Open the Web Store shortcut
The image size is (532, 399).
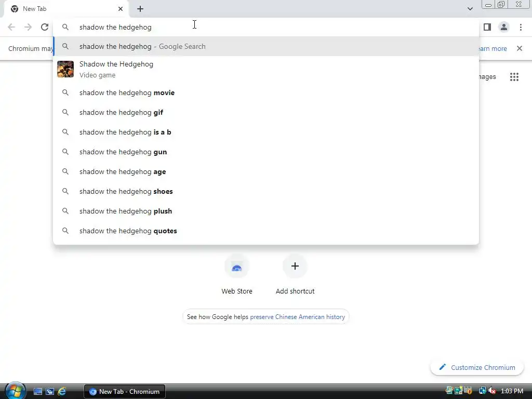[237, 275]
